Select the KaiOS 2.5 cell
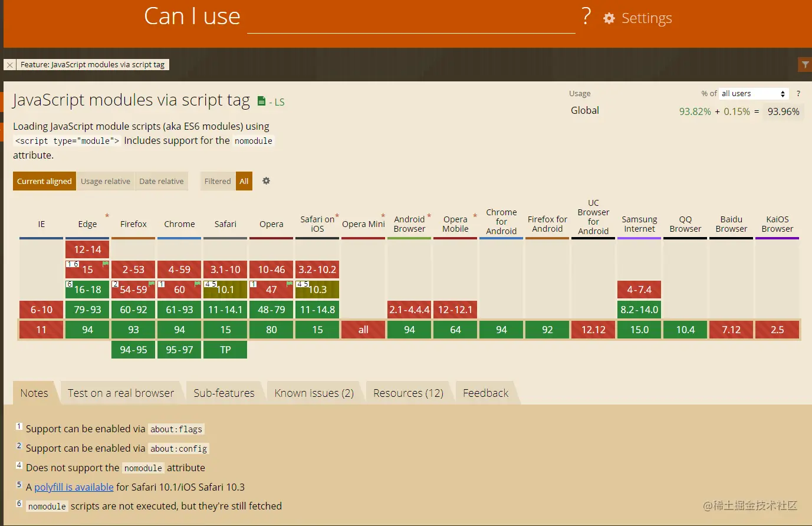812x526 pixels. click(777, 330)
